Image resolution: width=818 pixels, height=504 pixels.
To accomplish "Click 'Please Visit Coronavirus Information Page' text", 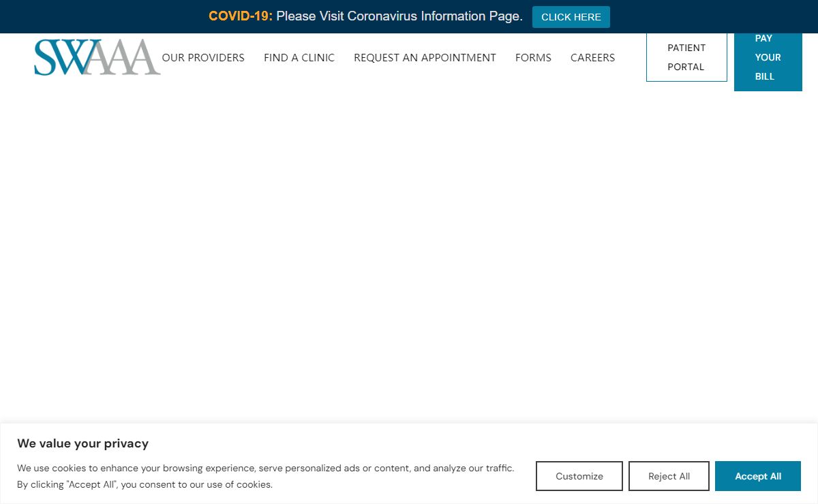I will [399, 16].
